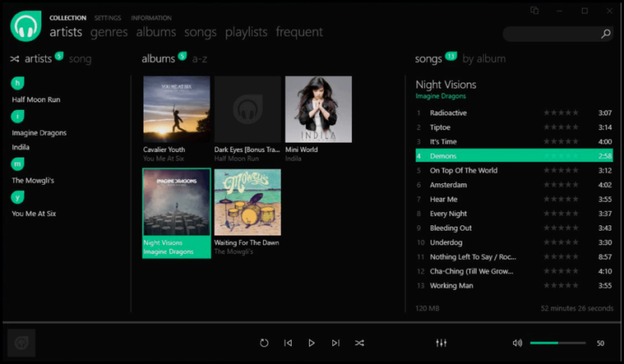Select the song Amsterdam

click(x=514, y=185)
